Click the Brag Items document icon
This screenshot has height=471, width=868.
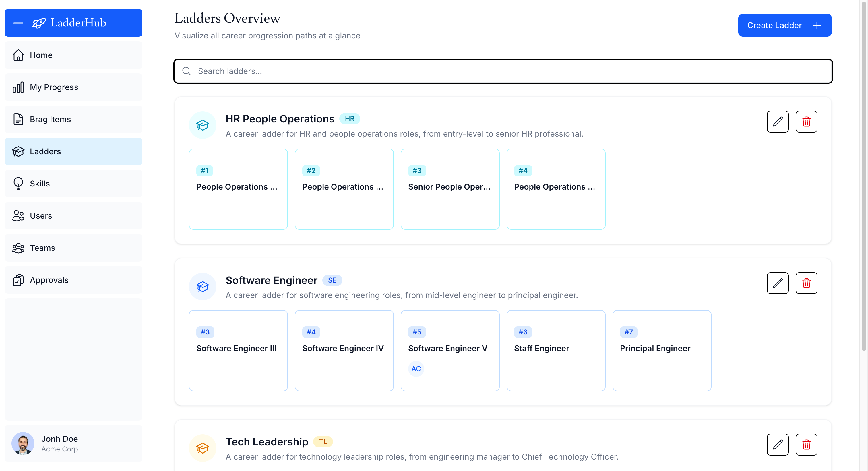click(18, 119)
